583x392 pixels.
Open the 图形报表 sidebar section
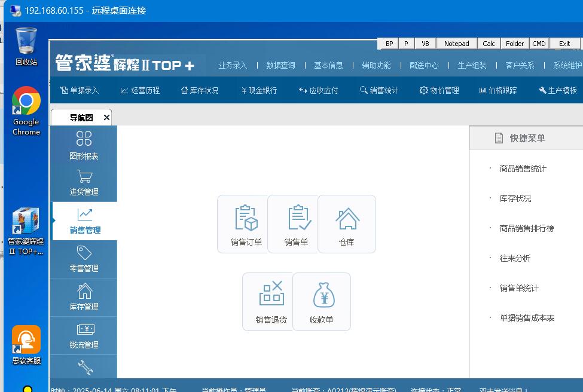84,145
